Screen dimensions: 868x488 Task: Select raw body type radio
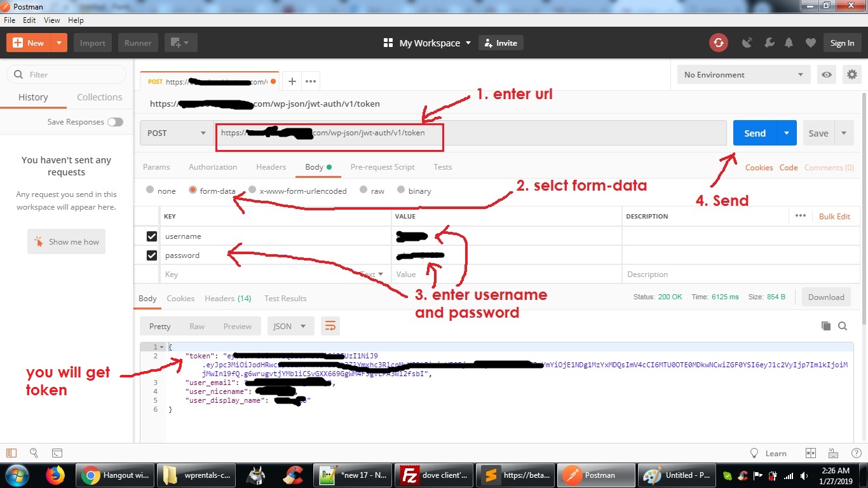(x=363, y=190)
